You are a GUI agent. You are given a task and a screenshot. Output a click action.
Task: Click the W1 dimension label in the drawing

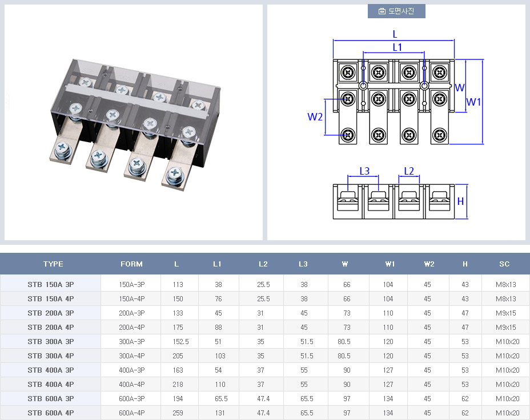[473, 102]
